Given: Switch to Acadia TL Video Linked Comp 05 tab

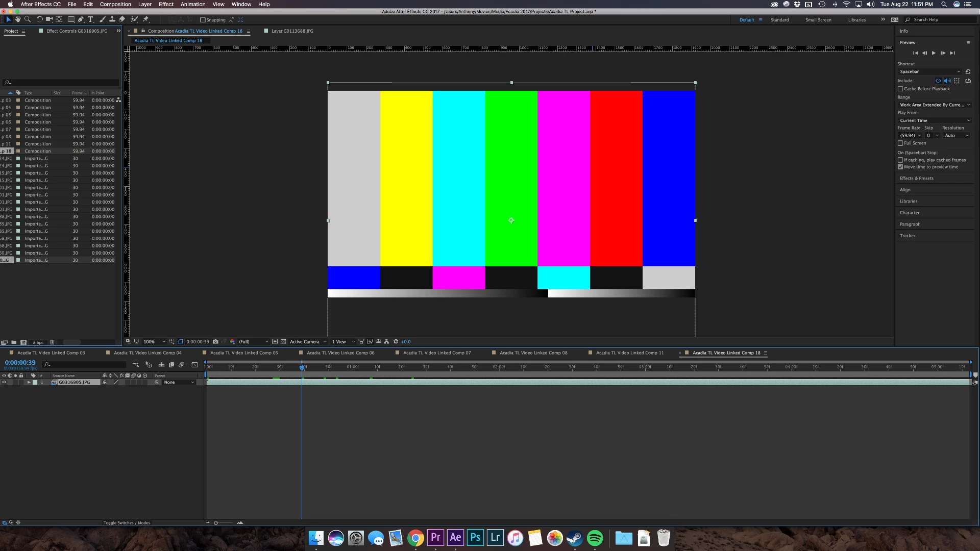Looking at the screenshot, I should [244, 353].
